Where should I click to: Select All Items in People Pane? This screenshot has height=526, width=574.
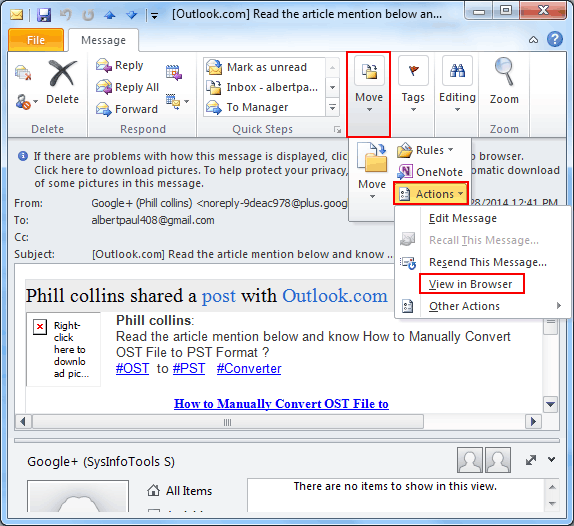180,490
